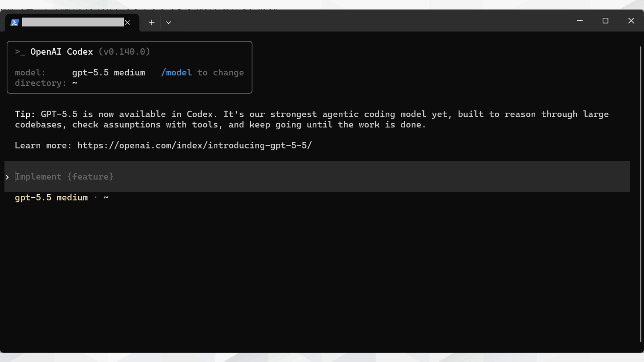Open the introducing-gpt-5-5 link
The image size is (644, 362).
(195, 145)
